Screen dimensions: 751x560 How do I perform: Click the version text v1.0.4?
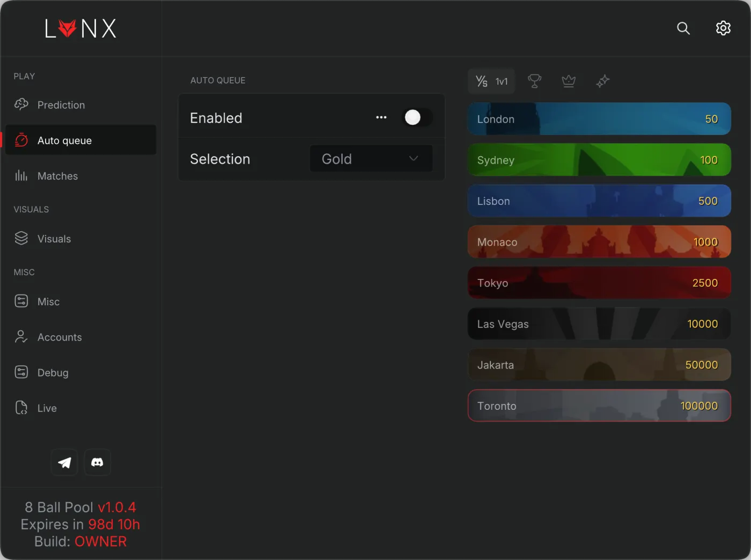pos(117,507)
